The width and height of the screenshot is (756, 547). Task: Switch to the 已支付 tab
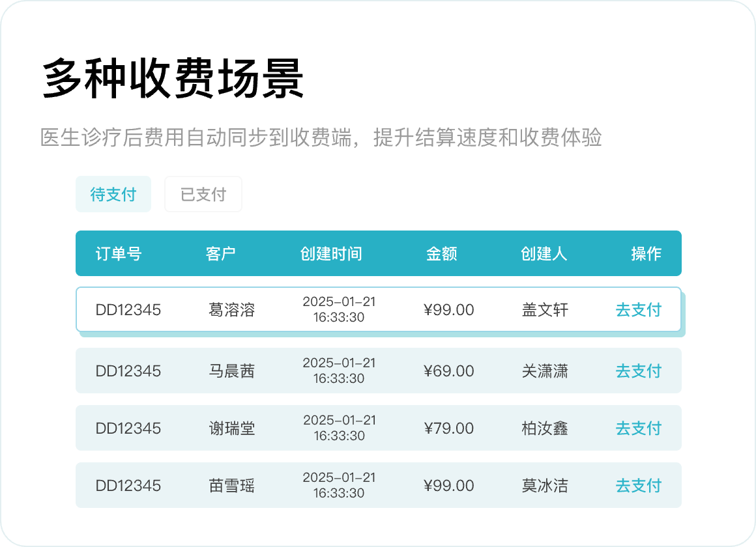pos(203,194)
